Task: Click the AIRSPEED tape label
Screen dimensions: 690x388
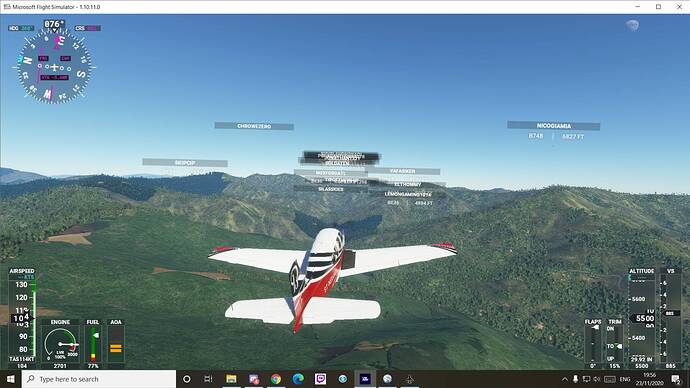Action: click(x=22, y=271)
